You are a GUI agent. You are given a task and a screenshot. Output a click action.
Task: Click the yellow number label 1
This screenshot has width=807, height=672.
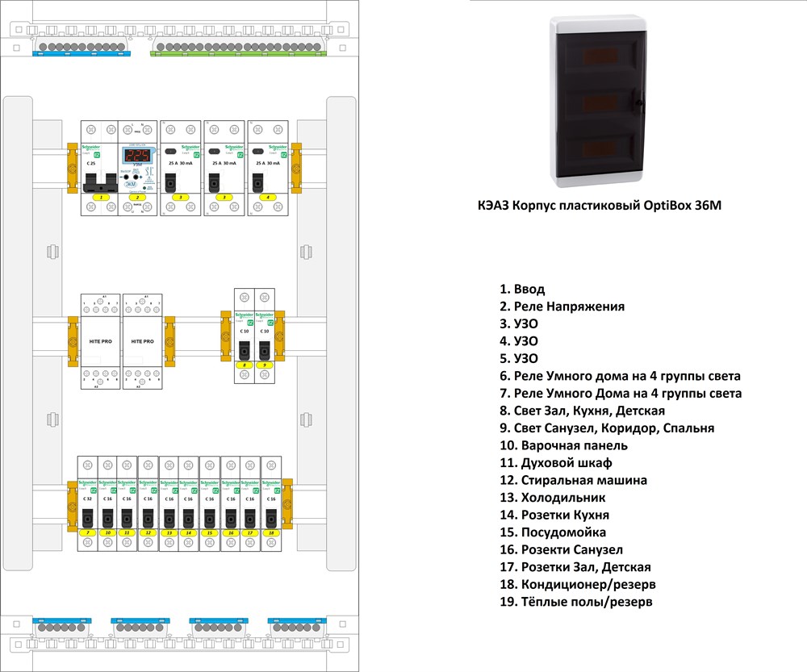(101, 198)
